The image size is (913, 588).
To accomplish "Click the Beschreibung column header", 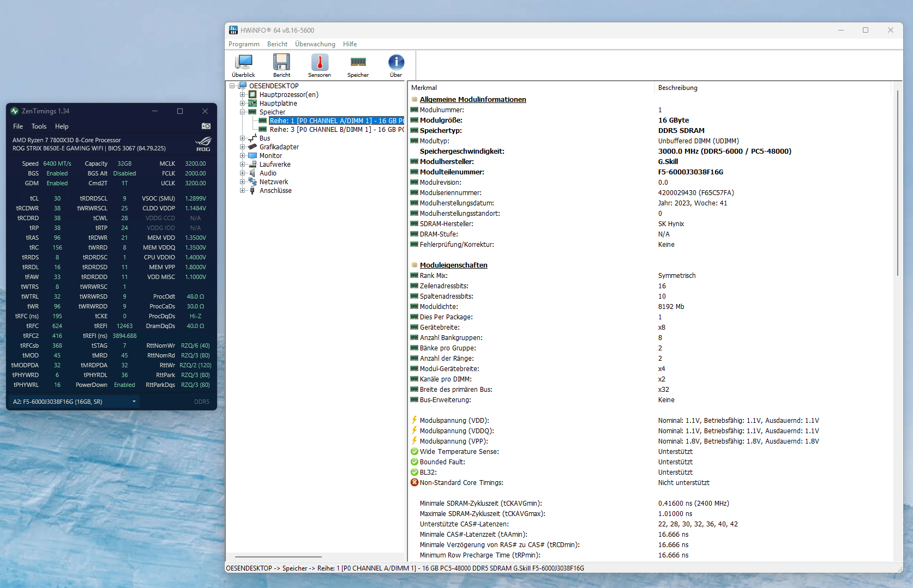I will (677, 88).
